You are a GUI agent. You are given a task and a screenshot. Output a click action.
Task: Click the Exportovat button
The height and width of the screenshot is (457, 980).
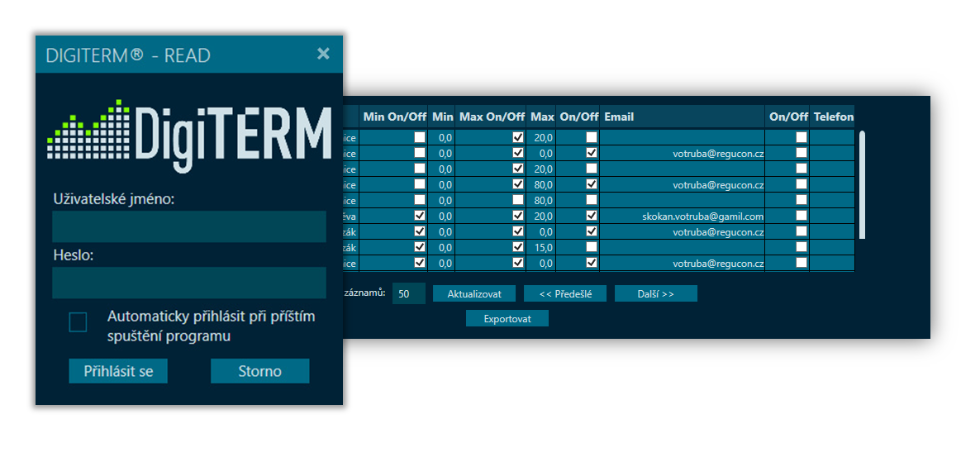pyautogui.click(x=507, y=318)
